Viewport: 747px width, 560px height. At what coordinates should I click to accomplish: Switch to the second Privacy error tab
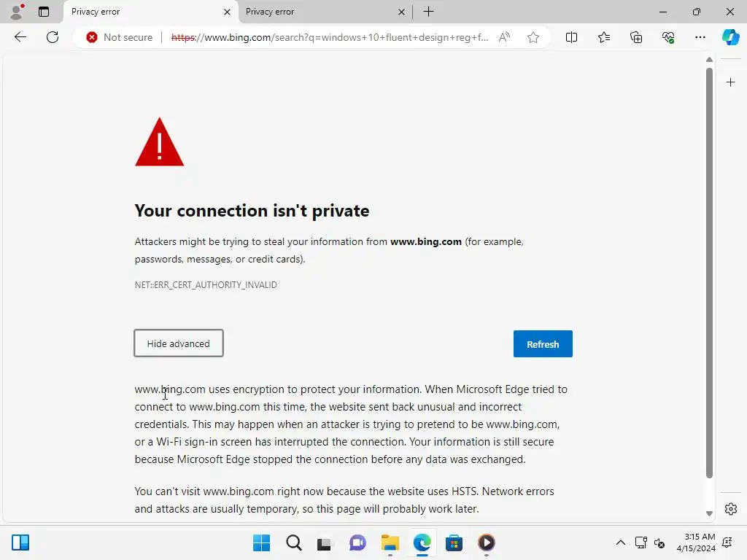321,12
